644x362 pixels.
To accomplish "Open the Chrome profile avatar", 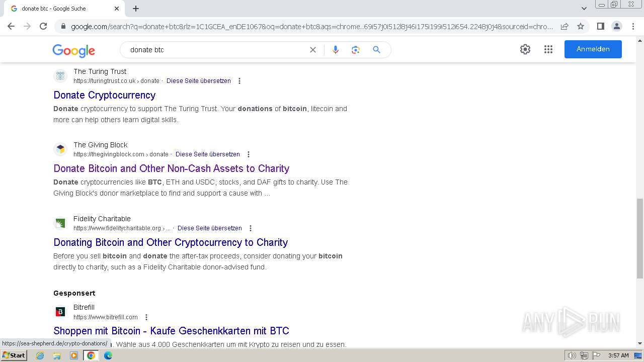I will pos(616,26).
